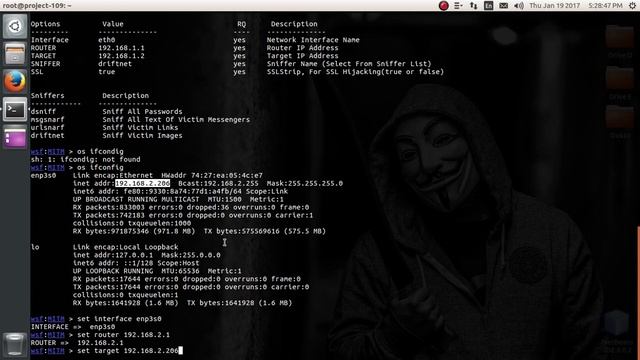This screenshot has width=640, height=360.
Task: Click the terminal scrollbar handle
Action: (638, 292)
